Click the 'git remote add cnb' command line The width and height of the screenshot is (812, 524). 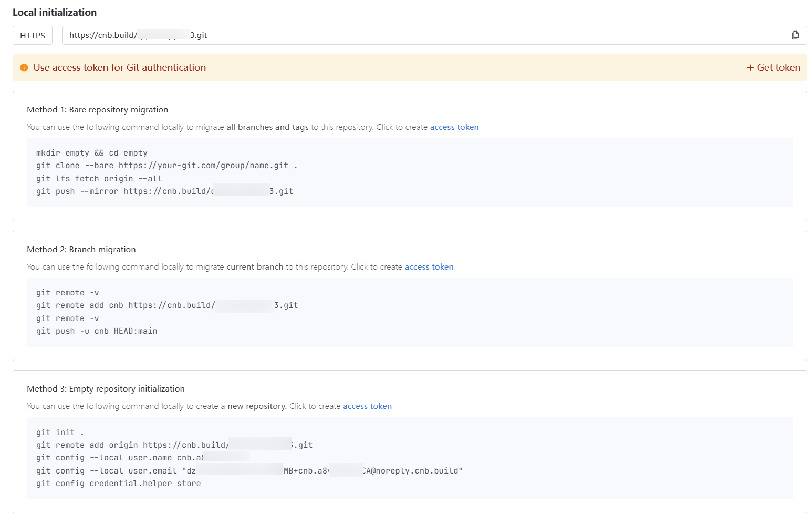coord(166,305)
